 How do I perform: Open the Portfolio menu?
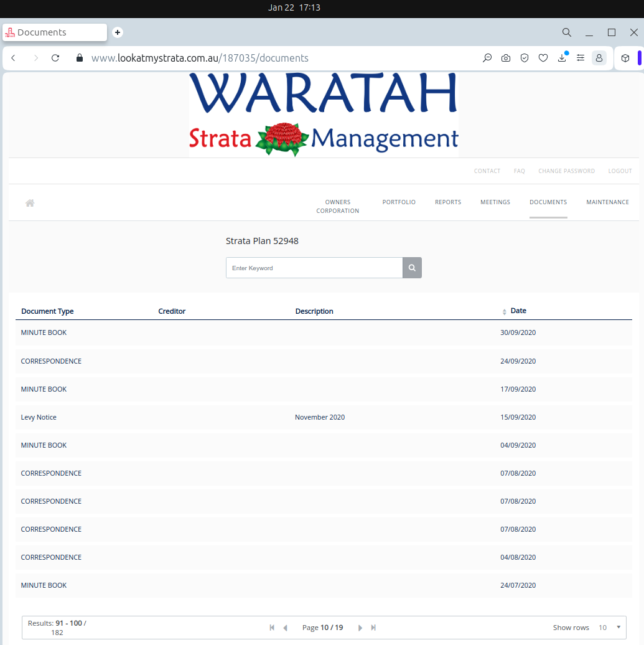click(399, 202)
